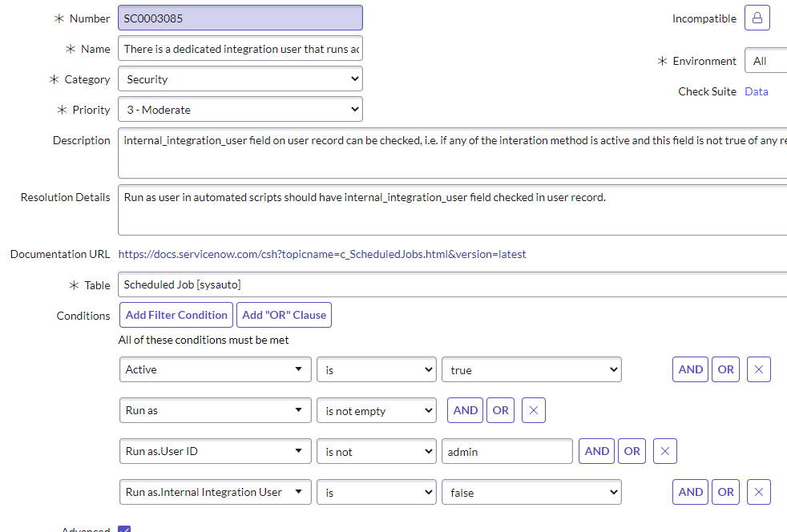Click OR button on the Run as row
This screenshot has width=787, height=532.
500,410
